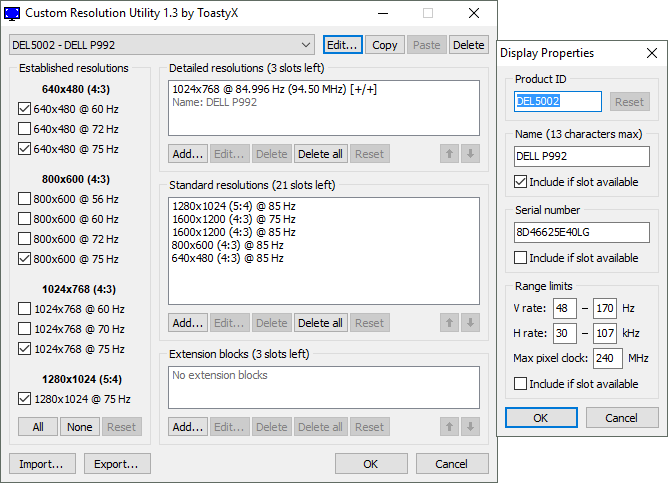
Task: Click the app icon in the title bar
Action: [13, 13]
